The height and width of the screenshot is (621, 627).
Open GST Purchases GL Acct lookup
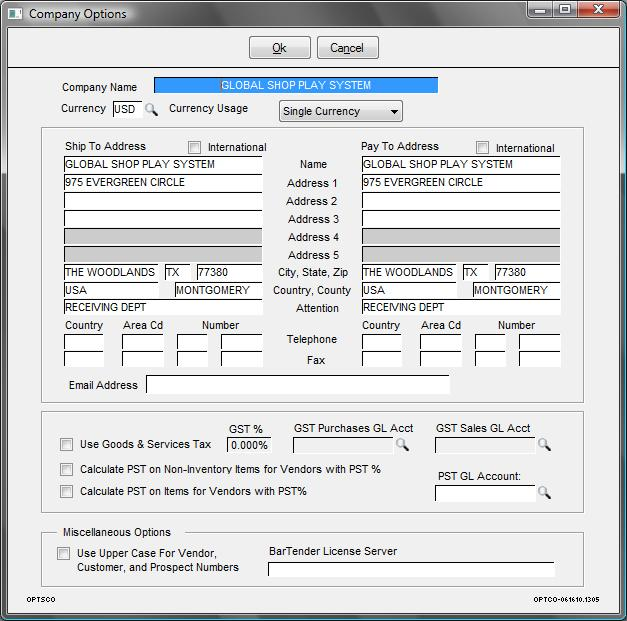[x=402, y=444]
